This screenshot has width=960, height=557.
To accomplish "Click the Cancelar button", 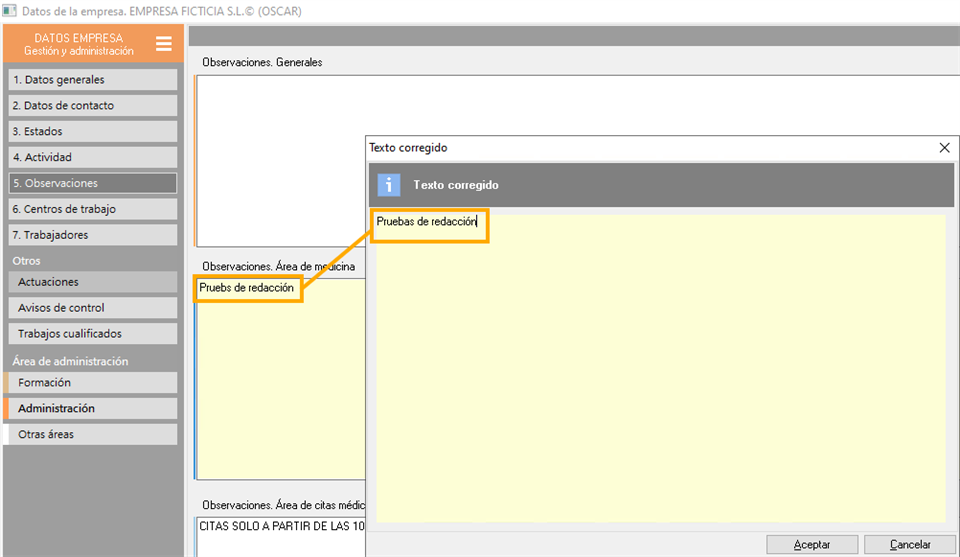I will [x=910, y=544].
